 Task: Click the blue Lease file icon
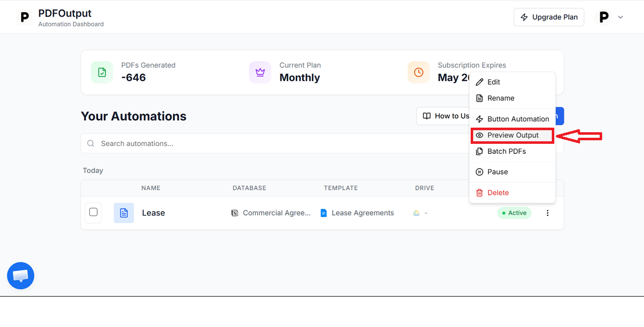pyautogui.click(x=124, y=213)
